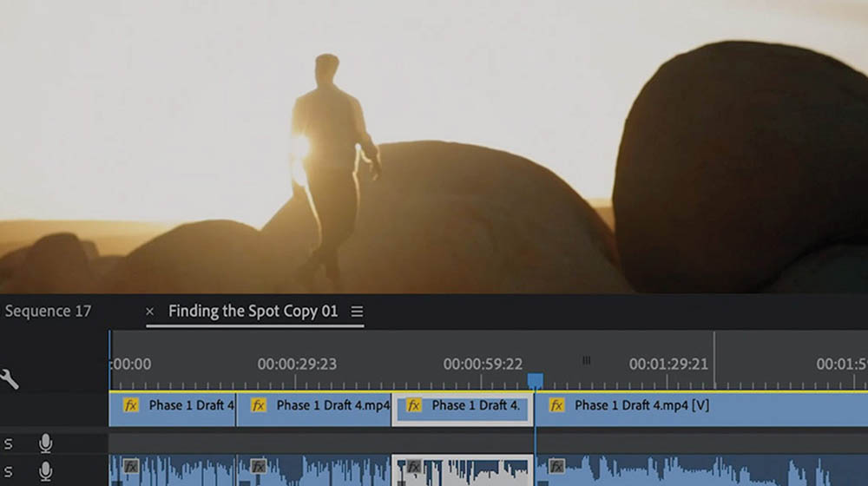
Task: Click the 00:00:29:23 timecode on ruler
Action: coord(297,364)
